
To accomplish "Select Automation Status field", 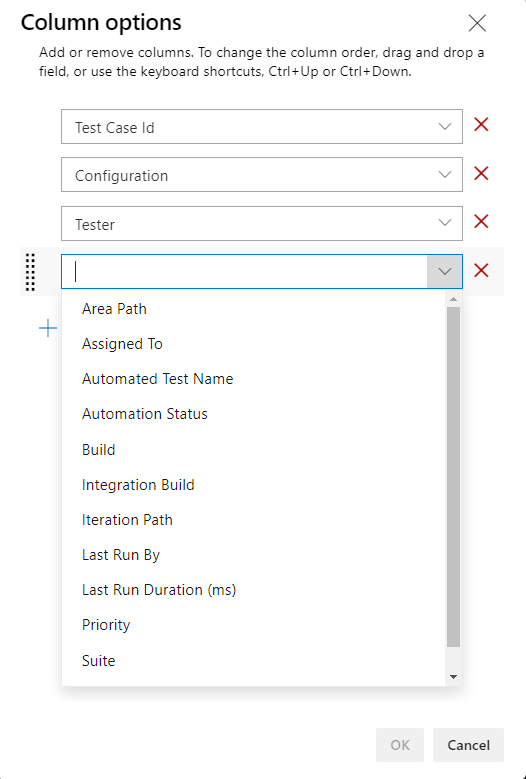I will point(254,414).
